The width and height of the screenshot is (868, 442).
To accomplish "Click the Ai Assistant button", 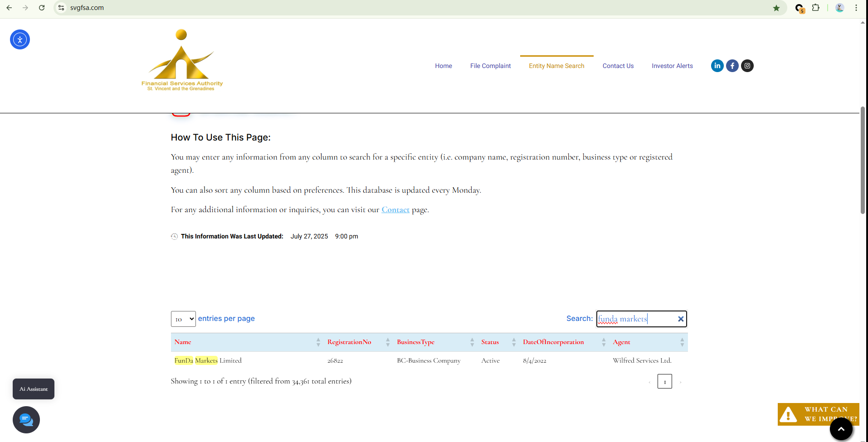I will tap(34, 389).
